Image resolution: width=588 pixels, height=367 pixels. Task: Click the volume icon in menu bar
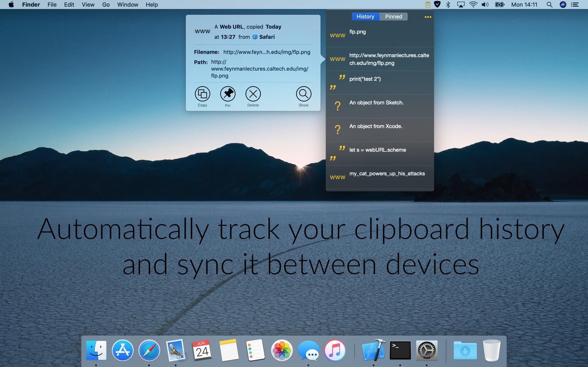pyautogui.click(x=485, y=5)
